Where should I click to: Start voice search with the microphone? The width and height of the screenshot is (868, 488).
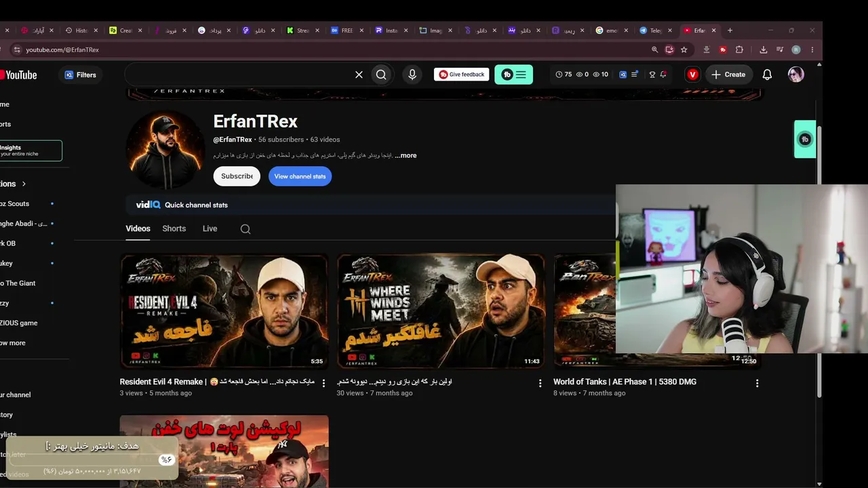coord(412,75)
